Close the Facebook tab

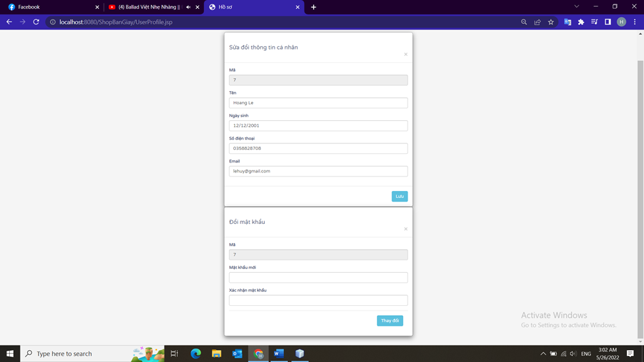pos(97,7)
